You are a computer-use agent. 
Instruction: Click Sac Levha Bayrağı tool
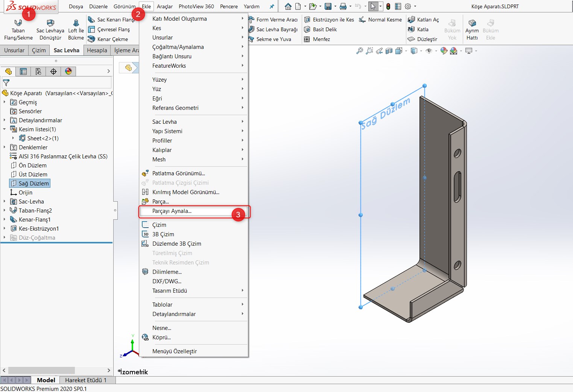[x=273, y=29]
